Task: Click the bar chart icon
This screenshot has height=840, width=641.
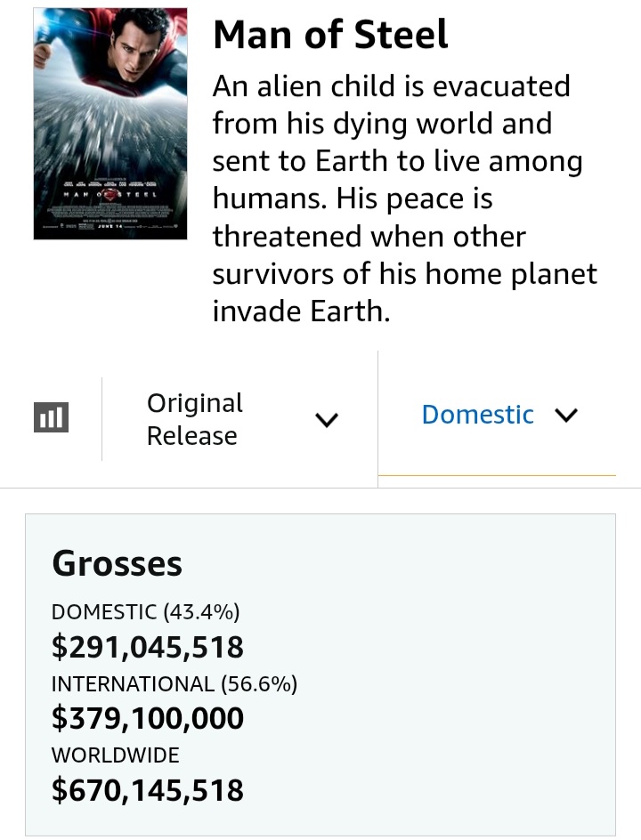Action: coord(51,416)
